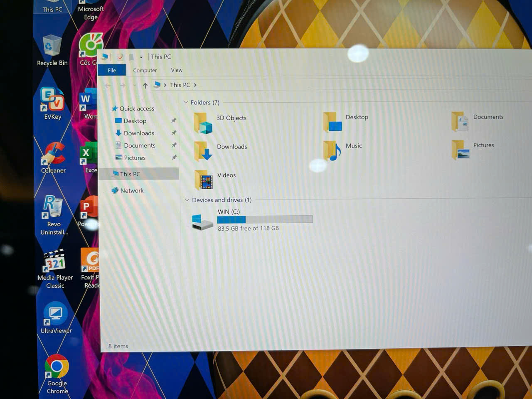The width and height of the screenshot is (532, 399).
Task: Open the Videos folder icon
Action: 204,180
